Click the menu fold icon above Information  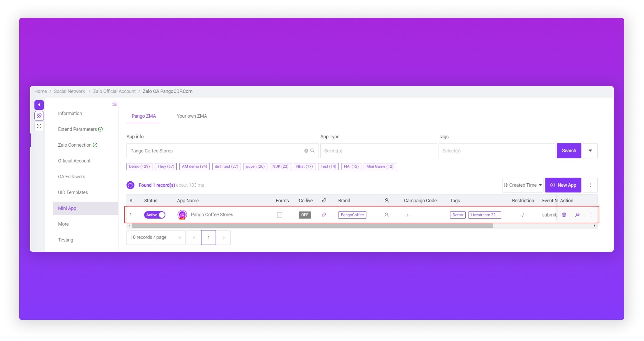[115, 104]
